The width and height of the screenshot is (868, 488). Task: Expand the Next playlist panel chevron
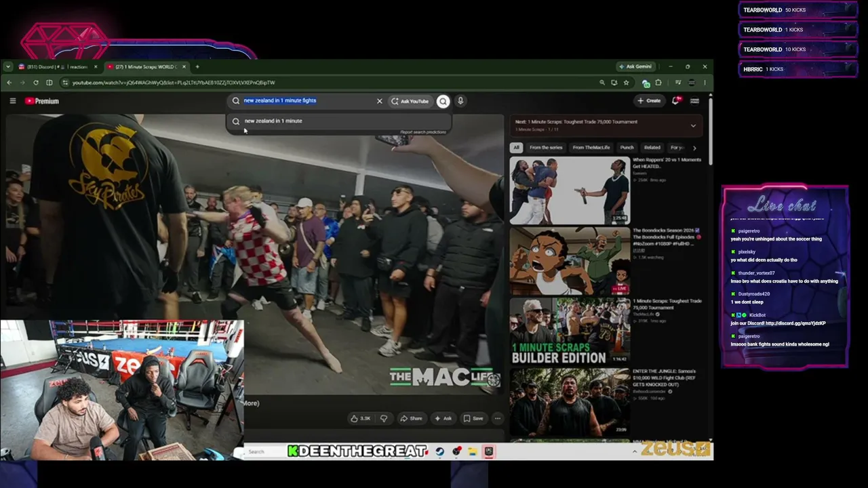[693, 125]
